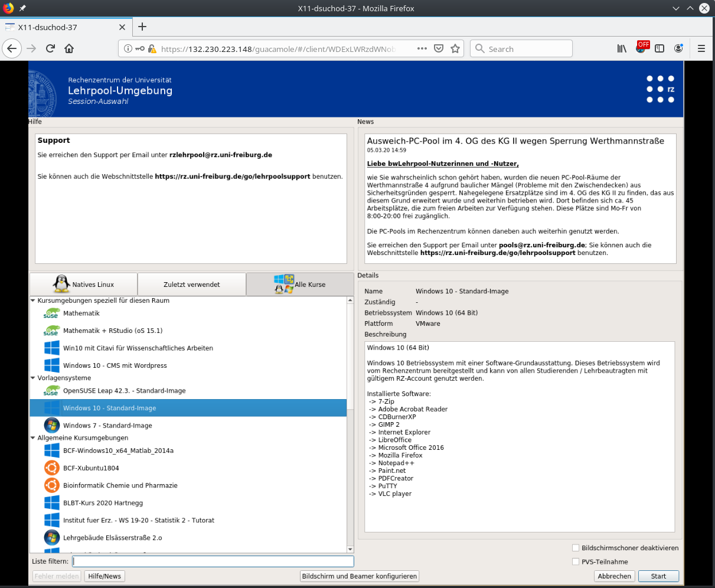Click the Firefox forward arrow
The height and width of the screenshot is (588, 715).
coord(32,49)
